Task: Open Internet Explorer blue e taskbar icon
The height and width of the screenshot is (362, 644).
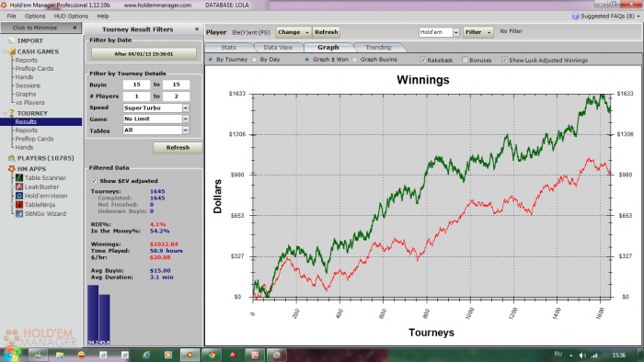Action: pyautogui.click(x=146, y=355)
